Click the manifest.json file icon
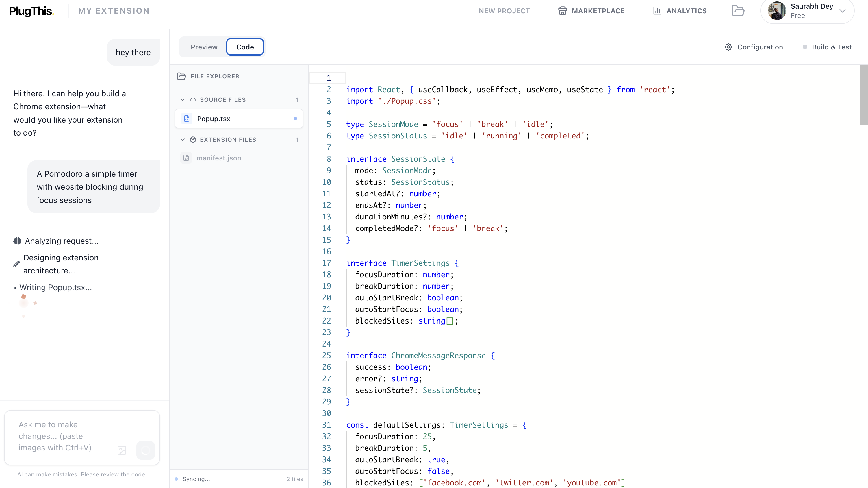 186,158
